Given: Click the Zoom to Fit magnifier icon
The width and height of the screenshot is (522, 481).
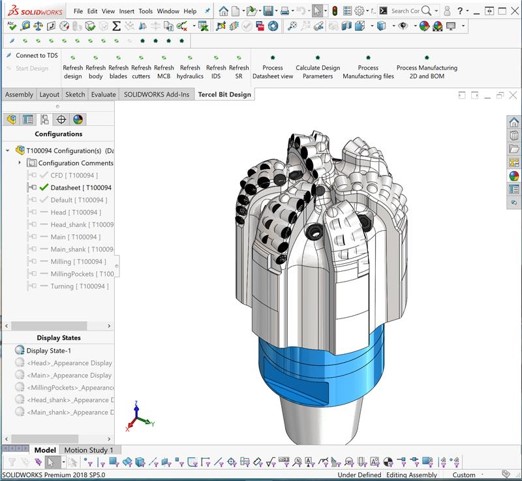Looking at the screenshot, I should (x=292, y=26).
